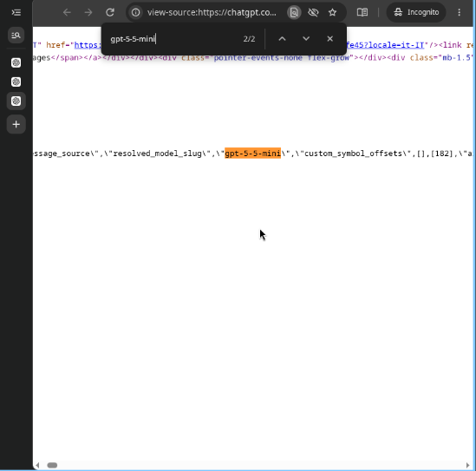Click the 2/2 match count
Viewport: 476px width, 471px height.
tap(249, 39)
